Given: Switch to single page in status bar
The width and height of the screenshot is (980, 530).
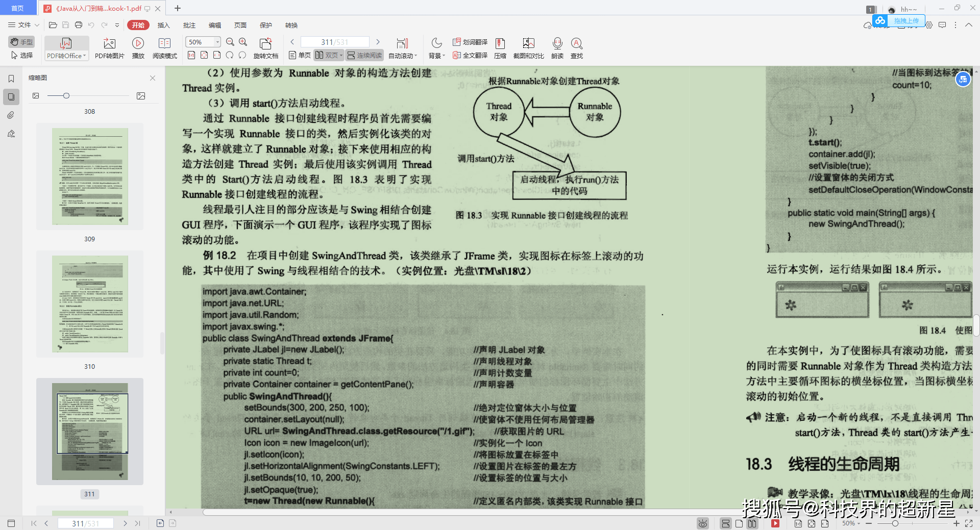Looking at the screenshot, I should pyautogui.click(x=739, y=523).
